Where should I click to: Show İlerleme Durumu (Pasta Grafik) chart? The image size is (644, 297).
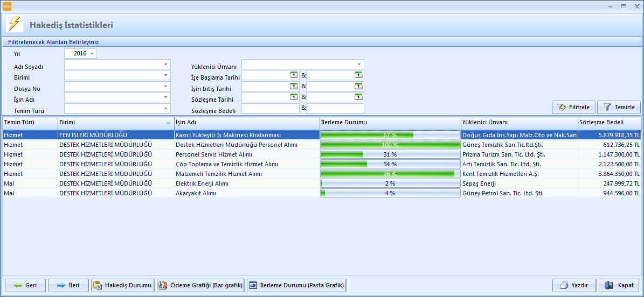click(296, 285)
